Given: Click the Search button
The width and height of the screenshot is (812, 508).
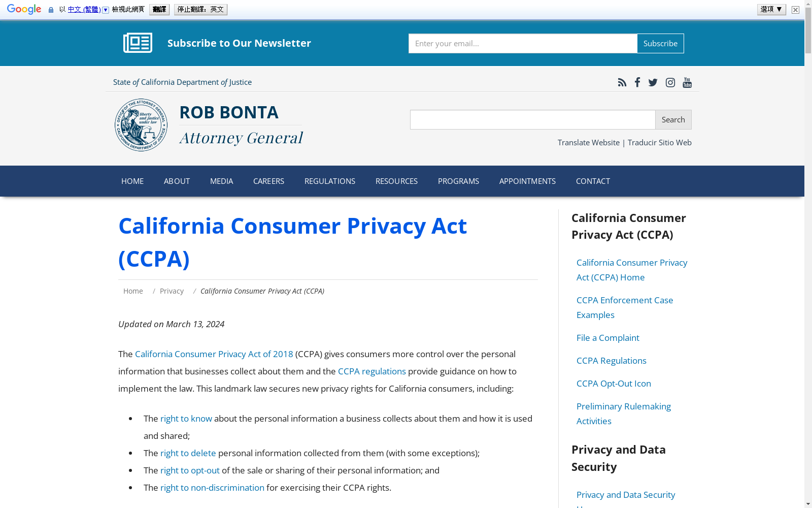Looking at the screenshot, I should pyautogui.click(x=673, y=120).
